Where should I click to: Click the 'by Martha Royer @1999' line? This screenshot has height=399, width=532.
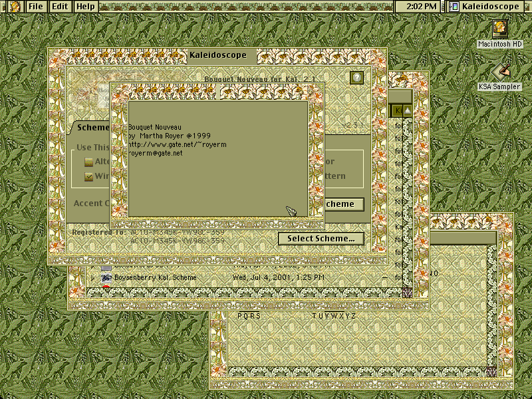click(170, 136)
